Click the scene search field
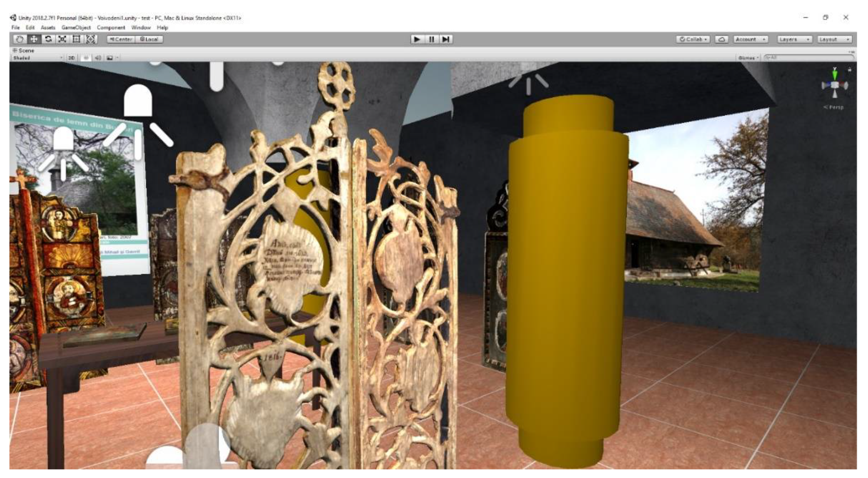The image size is (868, 478). pos(808,58)
